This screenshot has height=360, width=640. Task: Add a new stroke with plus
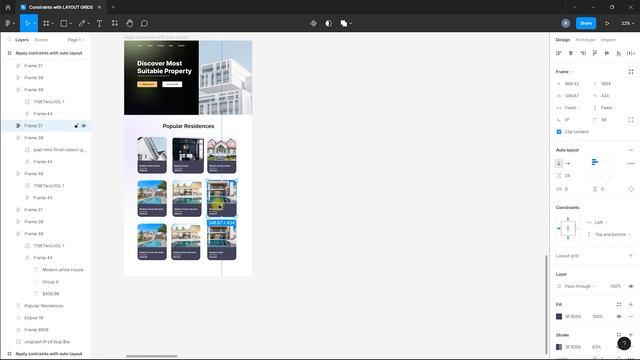point(631,335)
